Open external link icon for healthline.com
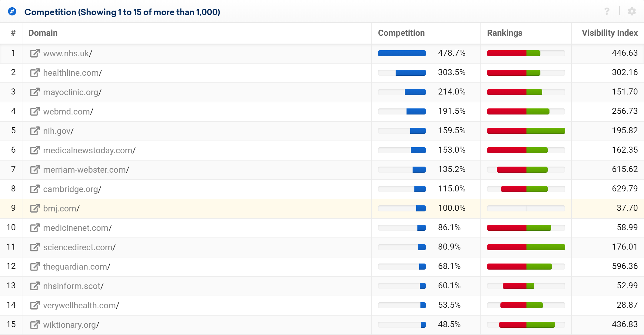This screenshot has height=335, width=644. pyautogui.click(x=35, y=73)
